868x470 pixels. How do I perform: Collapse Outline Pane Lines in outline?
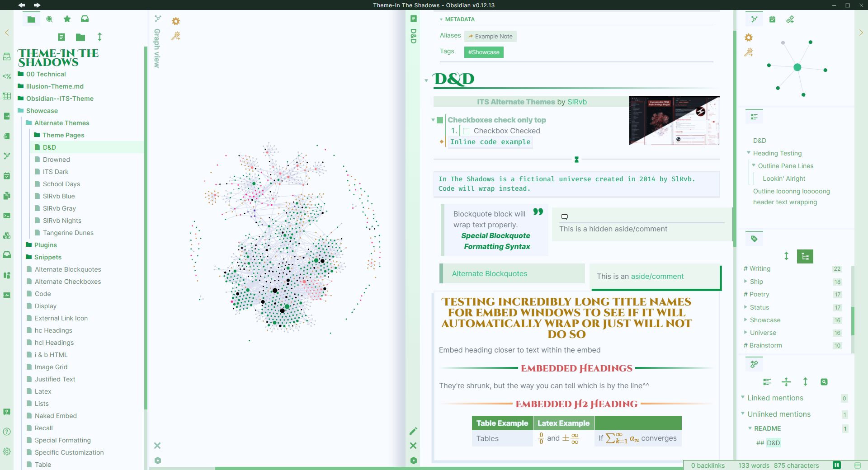click(754, 165)
